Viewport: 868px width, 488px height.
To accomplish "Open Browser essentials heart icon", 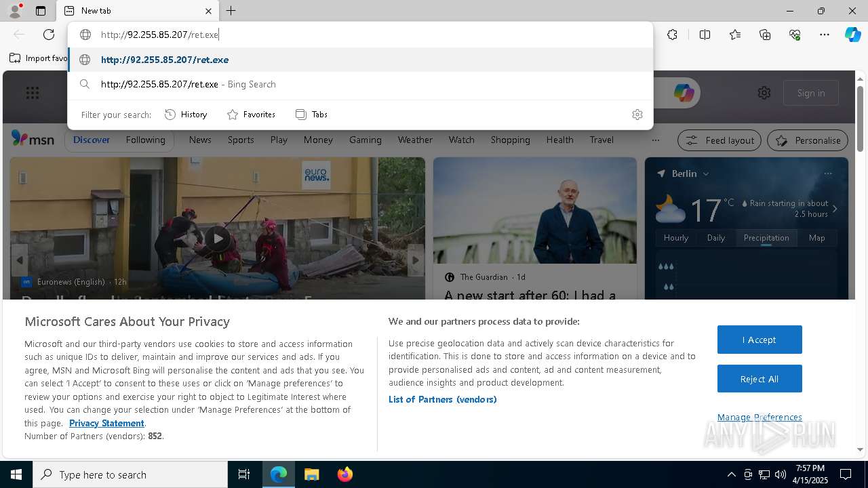I will [795, 35].
